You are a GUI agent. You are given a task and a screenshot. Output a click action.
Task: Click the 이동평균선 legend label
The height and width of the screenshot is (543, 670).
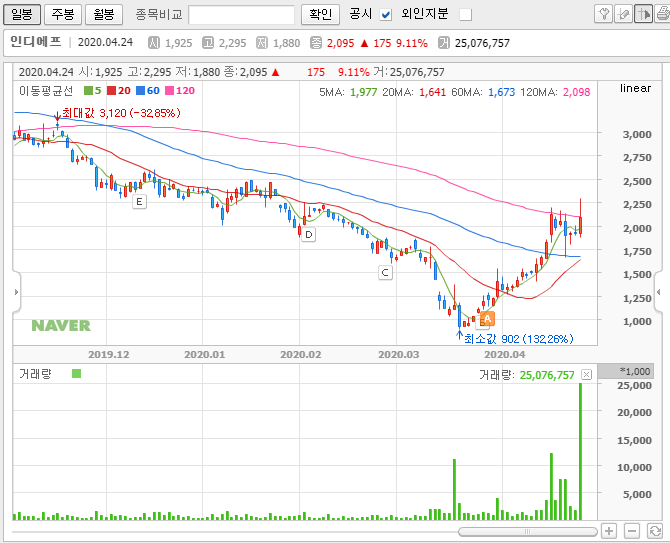47,91
